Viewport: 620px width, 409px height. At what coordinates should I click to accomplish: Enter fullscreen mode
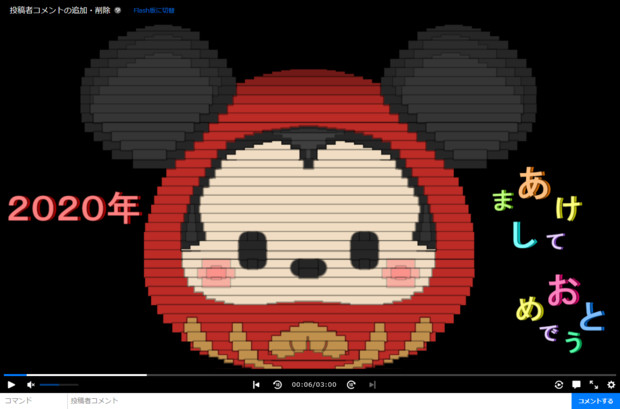[594, 385]
